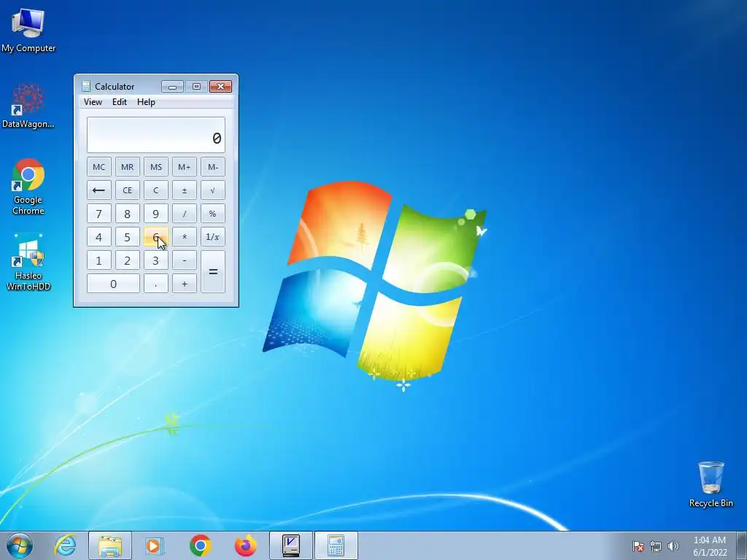Open Hasleo WinToHDD desktop shortcut
Screen dimensions: 747x560
(x=28, y=262)
